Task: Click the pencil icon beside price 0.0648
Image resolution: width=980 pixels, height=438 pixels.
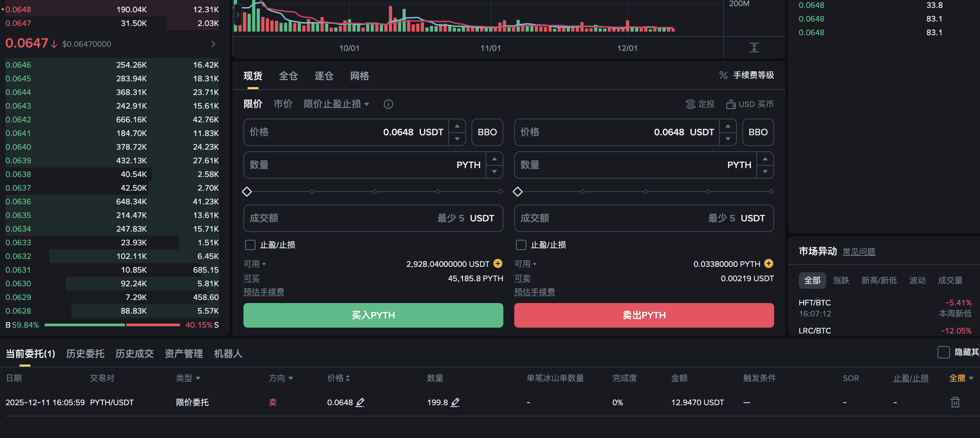Action: (360, 402)
